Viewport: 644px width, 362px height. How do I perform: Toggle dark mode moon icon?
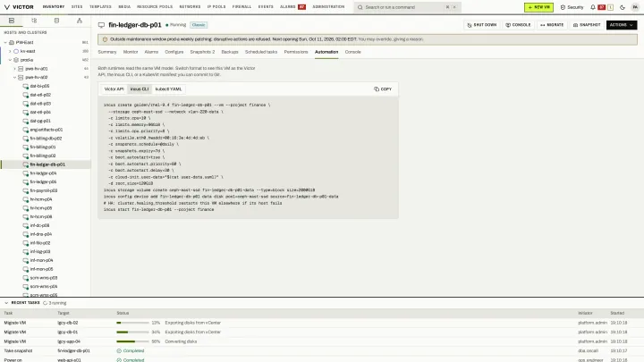point(623,7)
